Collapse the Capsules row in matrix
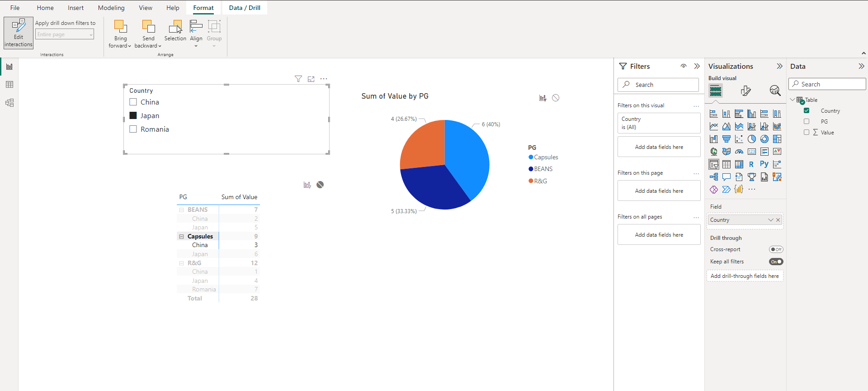 [181, 236]
